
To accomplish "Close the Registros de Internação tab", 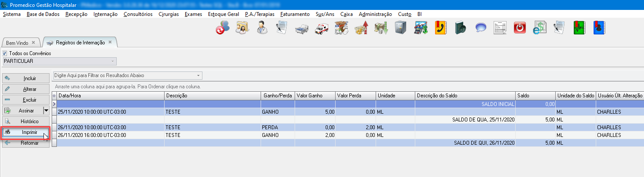I will (x=110, y=42).
